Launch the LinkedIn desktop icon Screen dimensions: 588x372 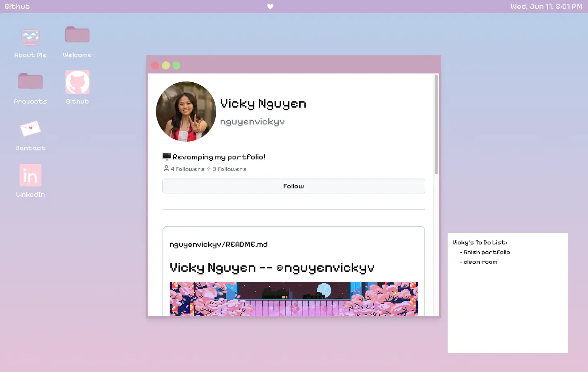(30, 175)
